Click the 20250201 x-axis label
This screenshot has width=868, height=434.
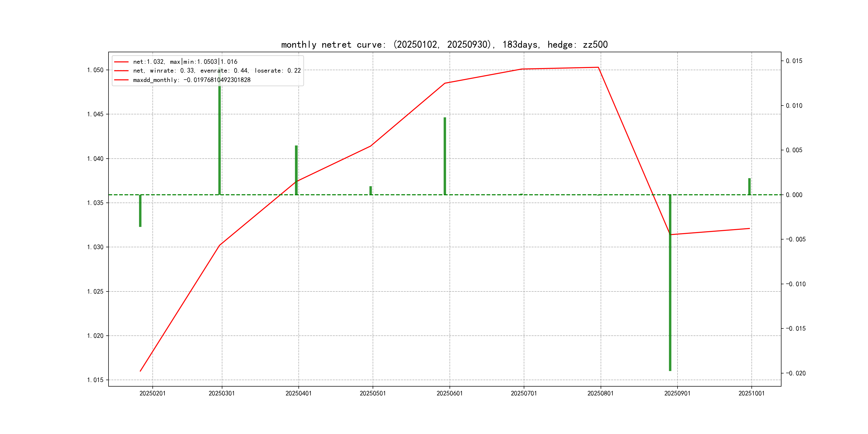click(152, 393)
